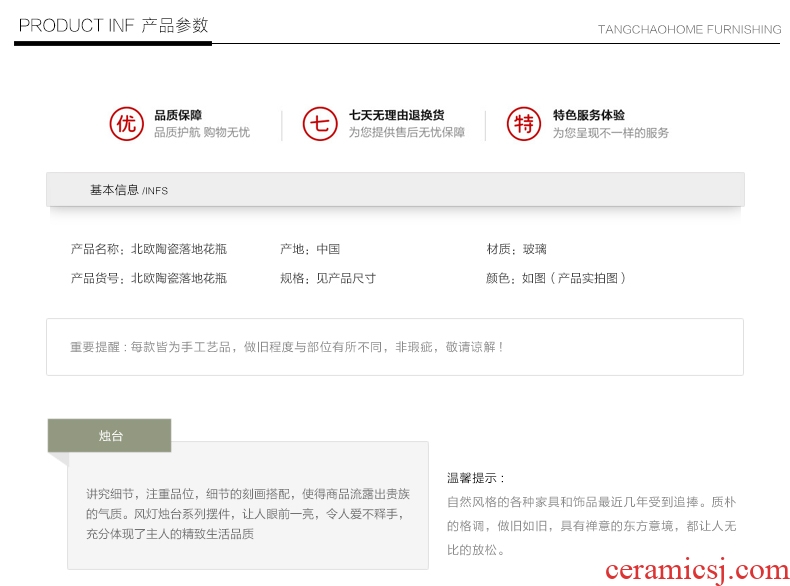
Task: Click the red 特 special service icon
Action: 523,124
